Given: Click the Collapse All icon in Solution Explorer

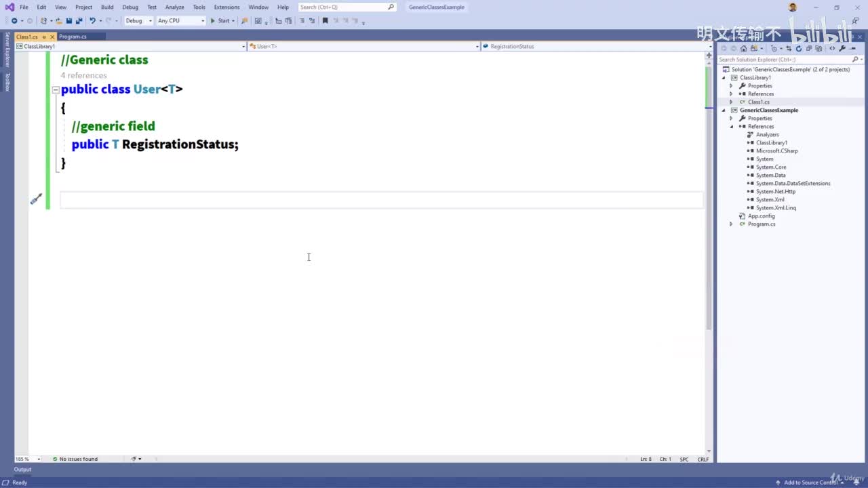Looking at the screenshot, I should click(x=808, y=48).
